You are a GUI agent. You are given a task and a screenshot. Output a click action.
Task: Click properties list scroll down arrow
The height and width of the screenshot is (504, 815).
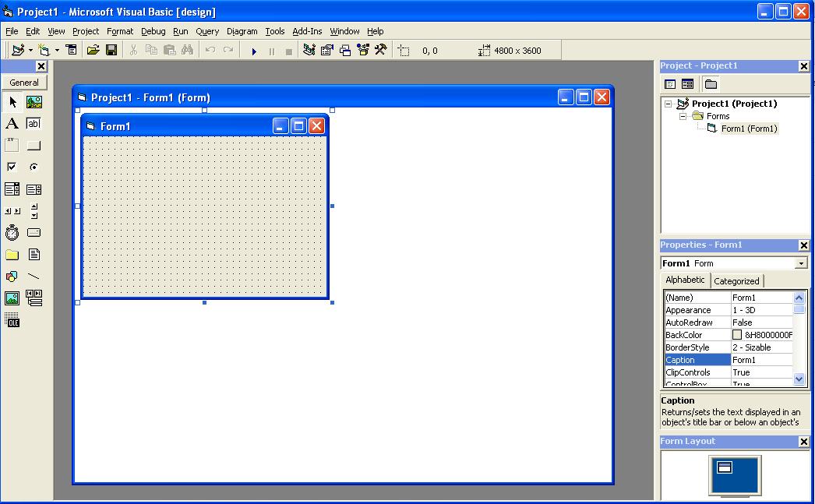pos(799,379)
